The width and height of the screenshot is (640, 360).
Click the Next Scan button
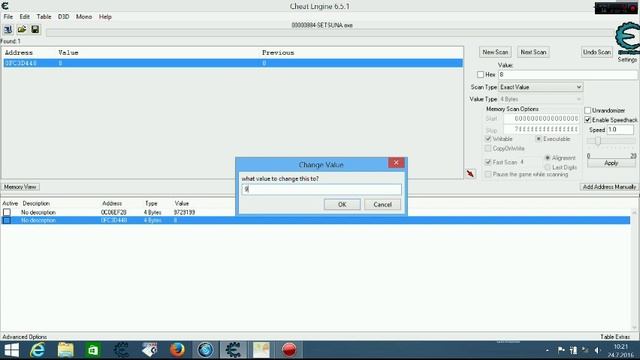[x=533, y=52]
